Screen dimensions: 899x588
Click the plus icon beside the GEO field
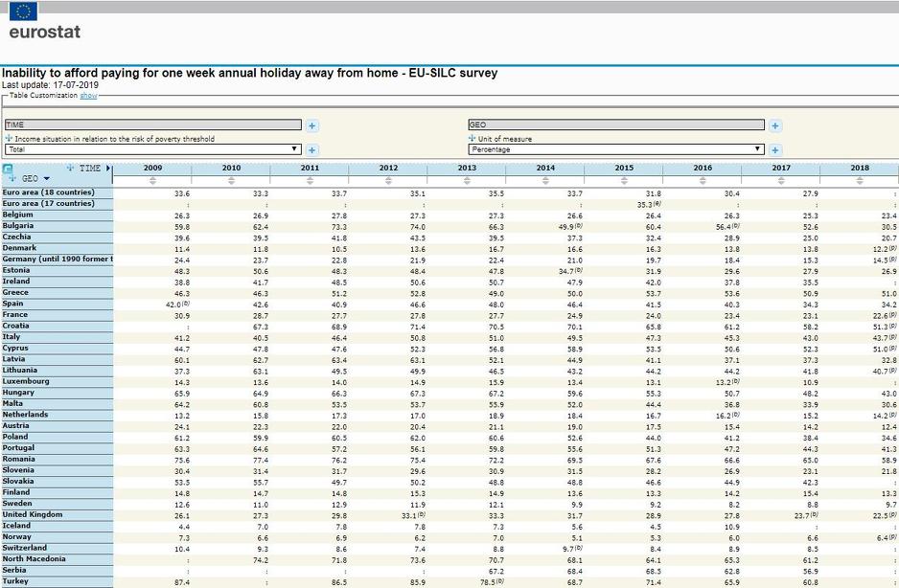click(775, 125)
